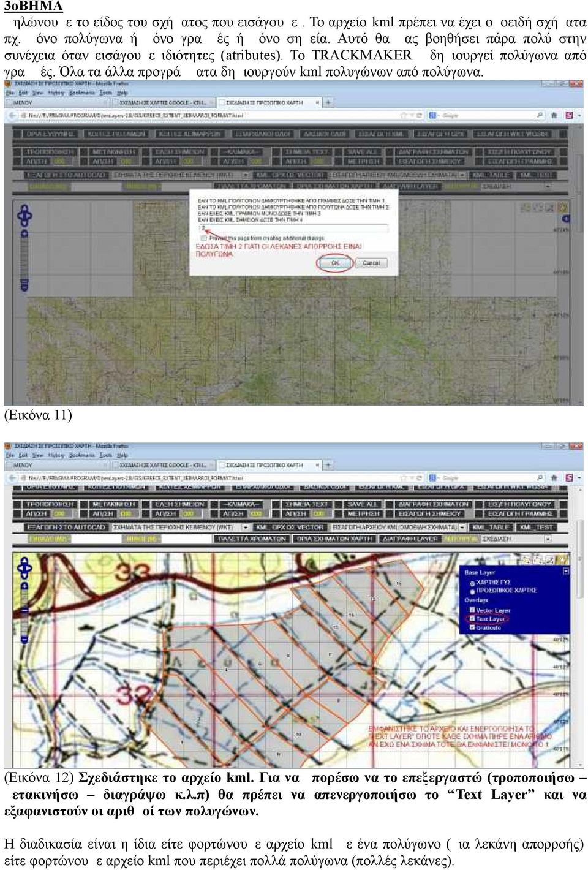Select the ΠΡΟΣΩΠΙΚΟΣ ΧΑΡΤΗΣ base layer radio
This screenshot has height=870, width=588.
coord(472,591)
